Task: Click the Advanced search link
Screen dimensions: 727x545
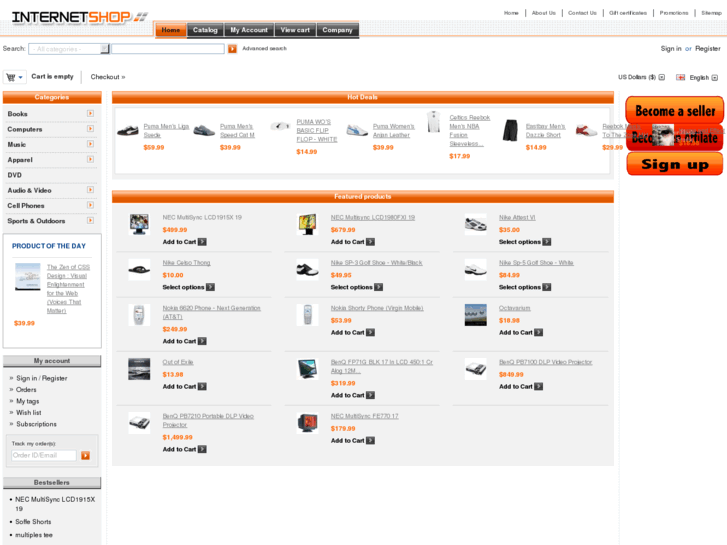Action: pos(264,48)
